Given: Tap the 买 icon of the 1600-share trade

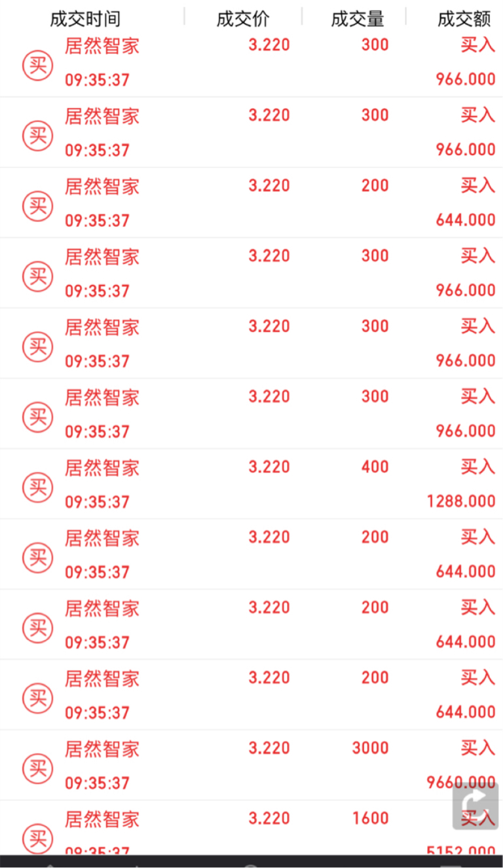Looking at the screenshot, I should click(x=37, y=839).
